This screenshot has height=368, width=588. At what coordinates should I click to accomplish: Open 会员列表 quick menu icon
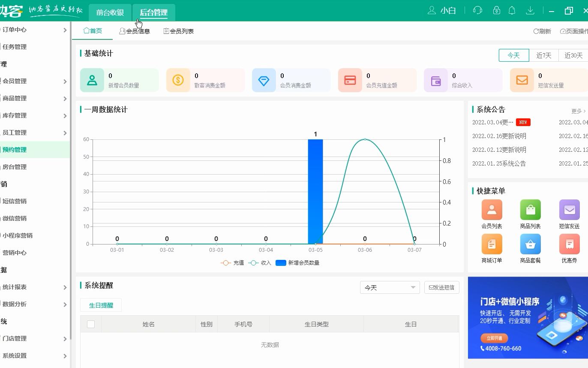tap(492, 210)
